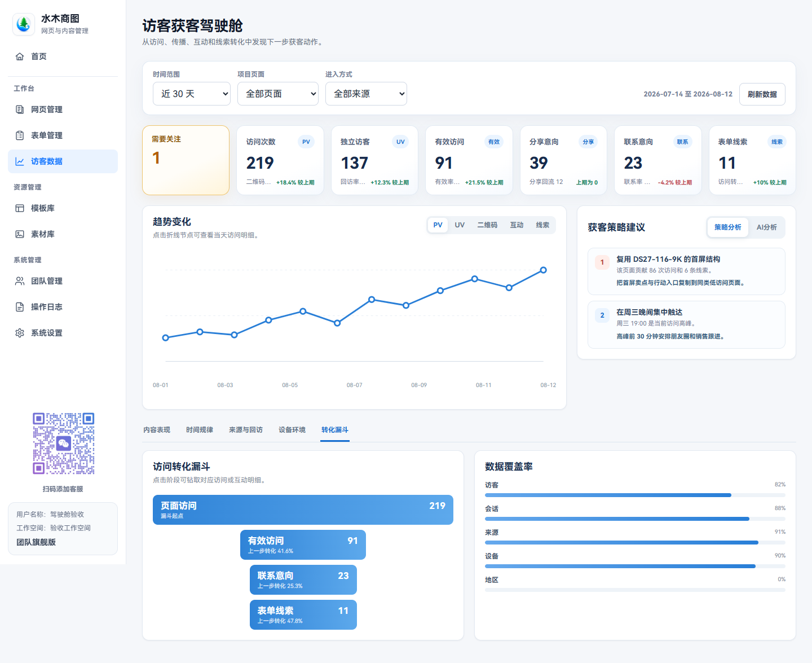
Task: Click the 网页管理 page icon
Action: point(20,109)
